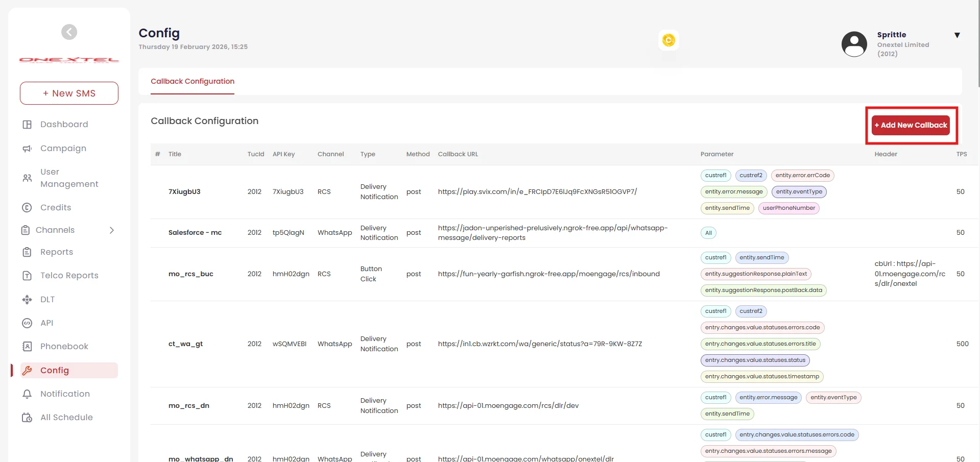Select the Notification menu item
Image resolution: width=980 pixels, height=462 pixels.
click(x=65, y=394)
